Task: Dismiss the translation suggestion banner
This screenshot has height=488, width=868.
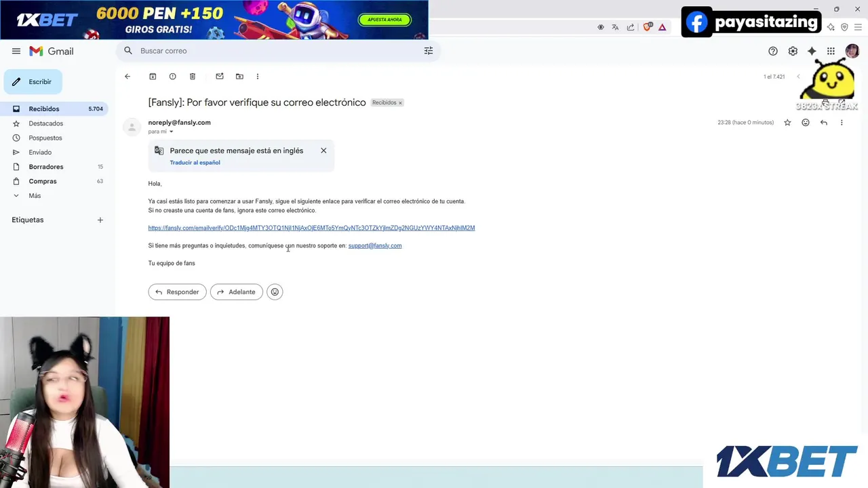Action: point(323,150)
